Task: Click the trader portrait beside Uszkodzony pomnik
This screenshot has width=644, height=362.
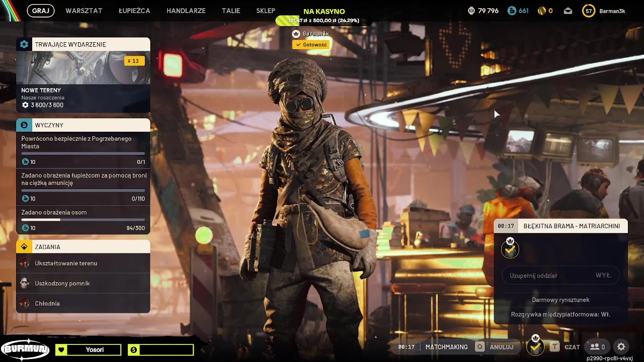Action: point(24,283)
